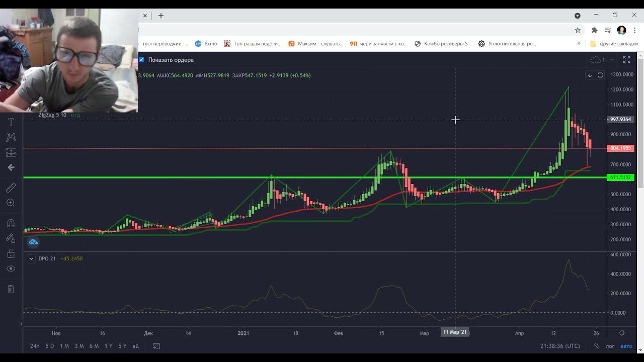Toggle stay in drawing mode

coord(11,238)
